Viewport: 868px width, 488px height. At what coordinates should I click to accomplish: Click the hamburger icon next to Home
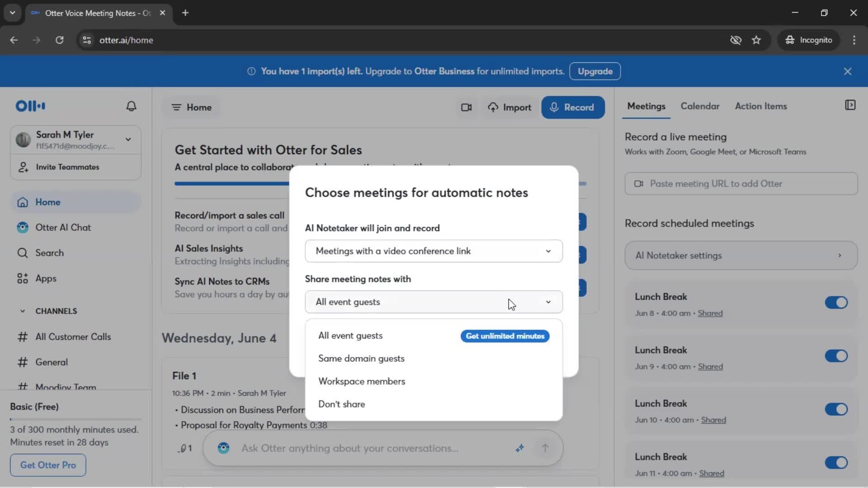(x=176, y=108)
